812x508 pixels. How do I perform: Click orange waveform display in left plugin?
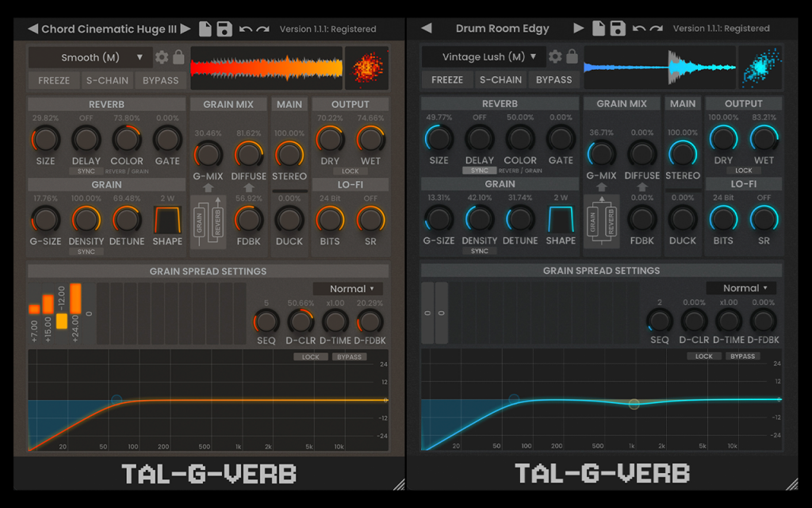[x=266, y=68]
